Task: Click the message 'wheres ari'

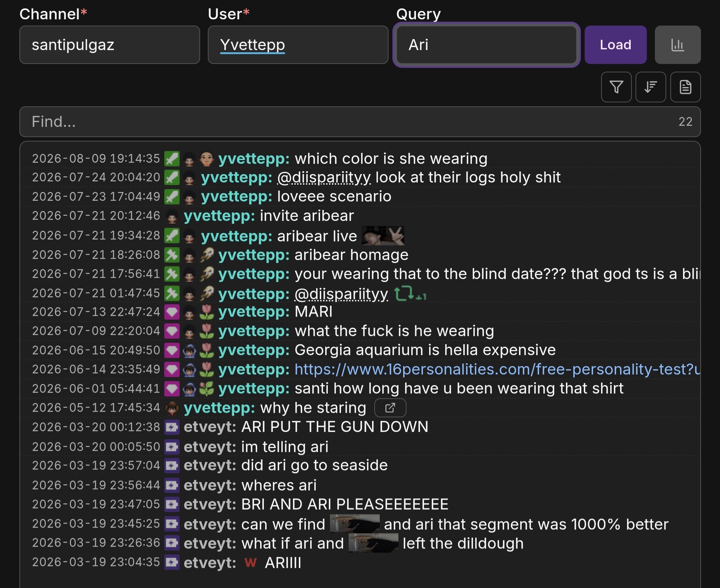Action: [279, 485]
